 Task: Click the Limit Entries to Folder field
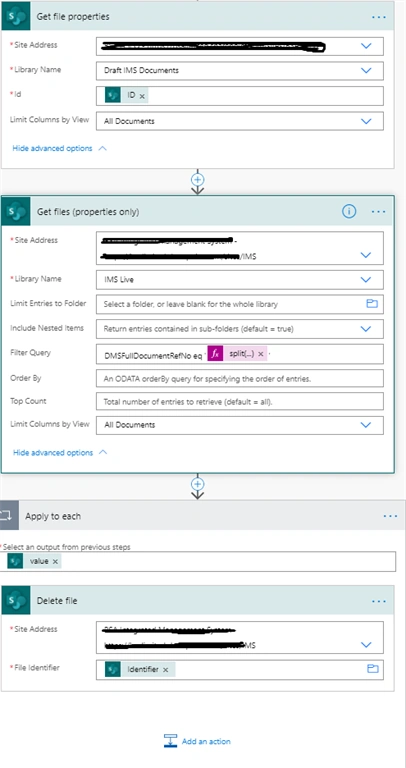[240, 304]
